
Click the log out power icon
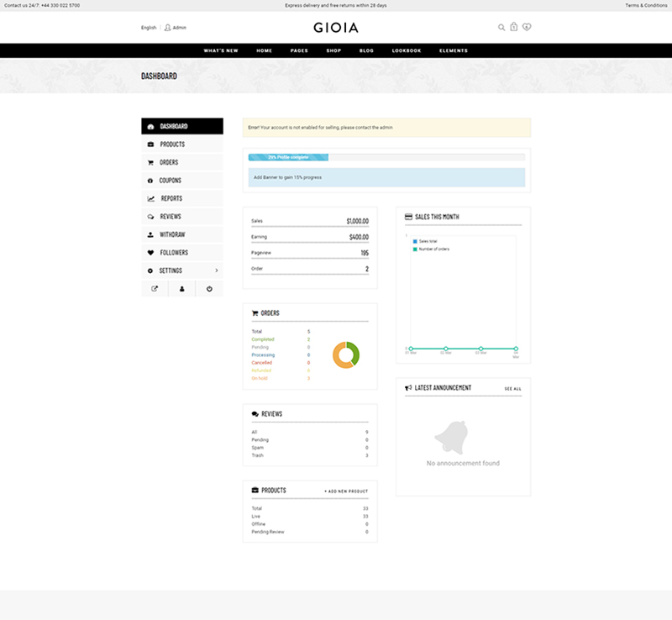point(209,289)
